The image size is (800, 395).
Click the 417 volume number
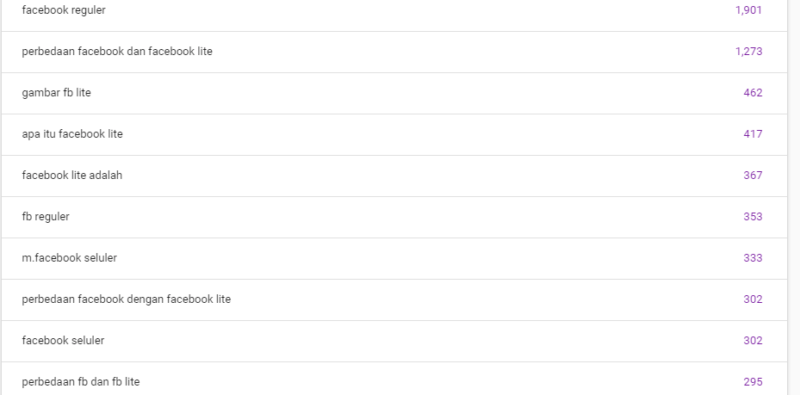click(753, 134)
